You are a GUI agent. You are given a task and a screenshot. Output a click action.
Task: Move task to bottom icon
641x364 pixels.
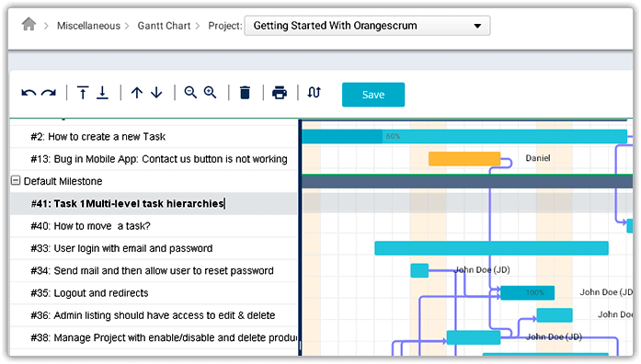(103, 93)
